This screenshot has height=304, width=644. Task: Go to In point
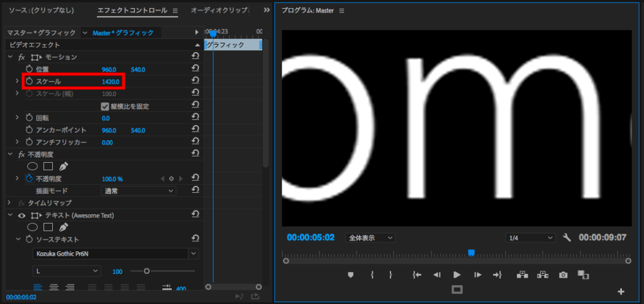click(x=417, y=275)
